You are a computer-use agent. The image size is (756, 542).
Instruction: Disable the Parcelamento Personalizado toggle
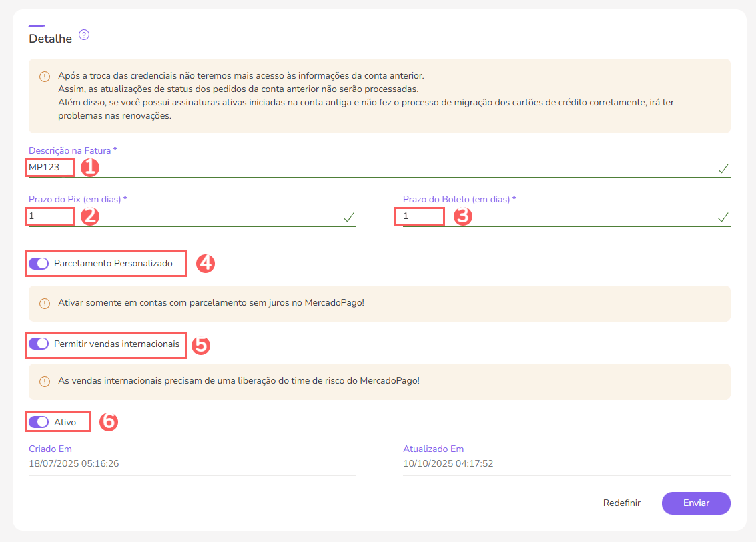click(x=39, y=264)
